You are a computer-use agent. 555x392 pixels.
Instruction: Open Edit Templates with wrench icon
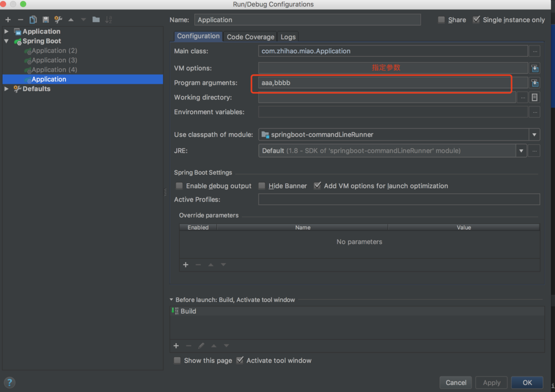click(58, 19)
